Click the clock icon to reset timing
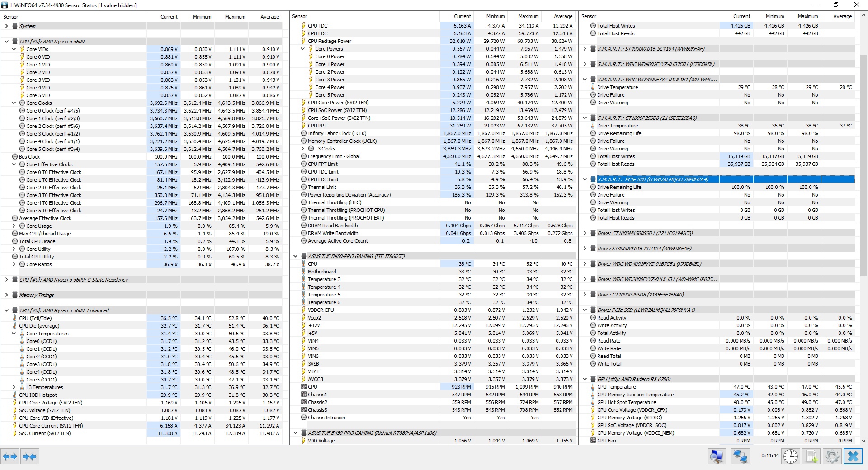Image resolution: width=868 pixels, height=470 pixels. pyautogui.click(x=791, y=456)
